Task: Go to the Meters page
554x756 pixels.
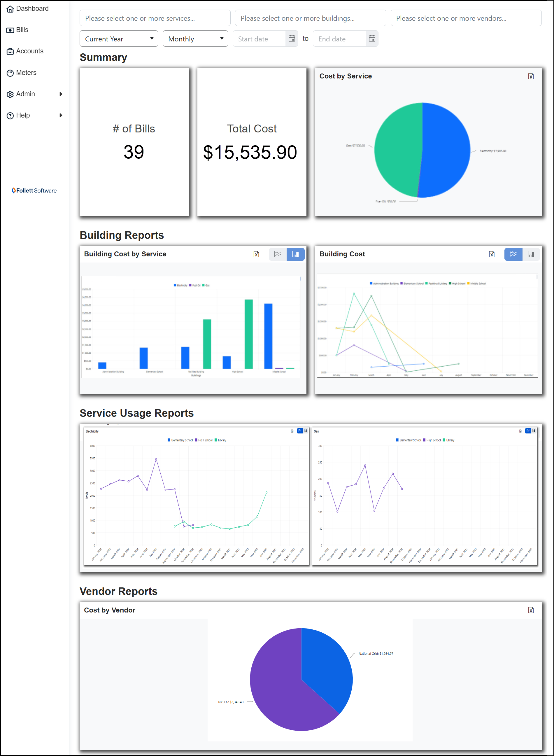Action: 26,73
